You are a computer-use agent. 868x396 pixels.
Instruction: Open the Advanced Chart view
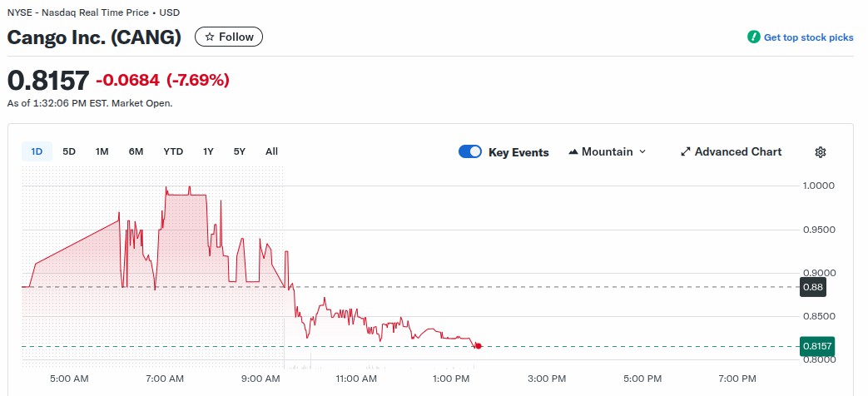737,152
